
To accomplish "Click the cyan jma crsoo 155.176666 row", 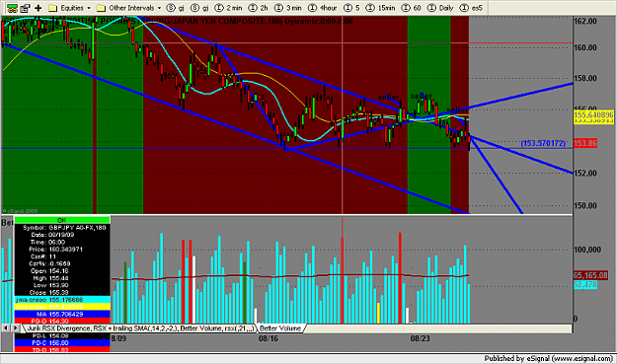I will click(62, 300).
